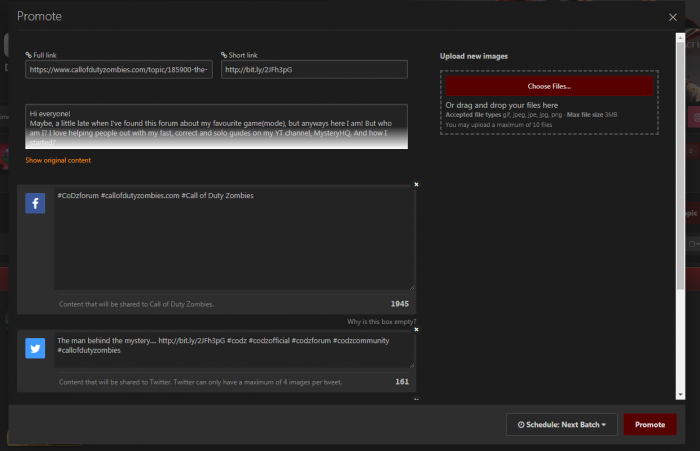Image resolution: width=700 pixels, height=451 pixels.
Task: Remove the Facebook share box
Action: [416, 183]
